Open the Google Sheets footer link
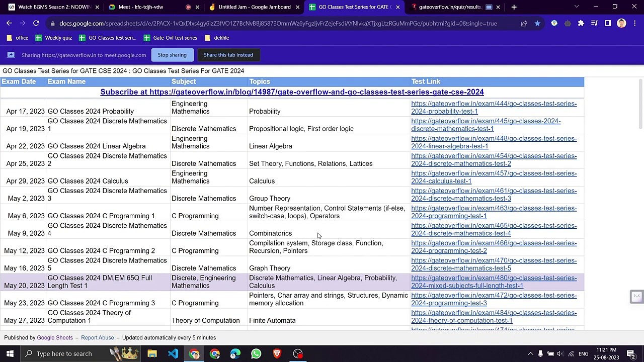644x362 pixels. coord(55,338)
